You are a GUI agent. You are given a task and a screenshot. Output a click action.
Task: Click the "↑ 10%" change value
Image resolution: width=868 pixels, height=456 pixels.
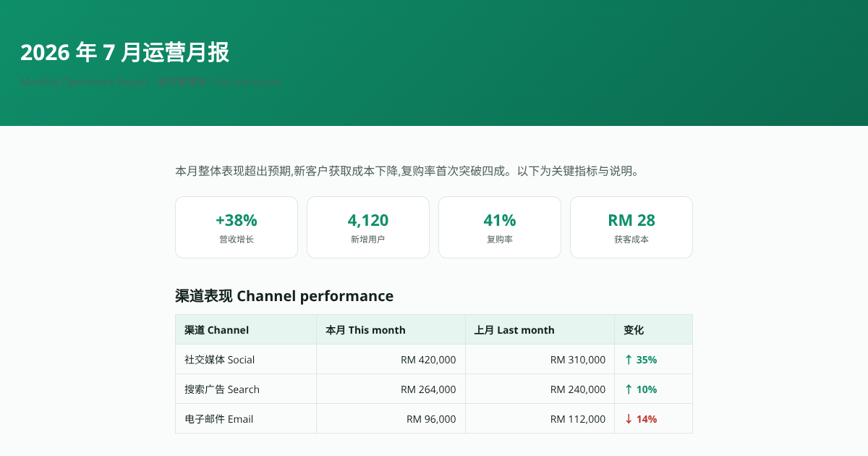click(640, 389)
